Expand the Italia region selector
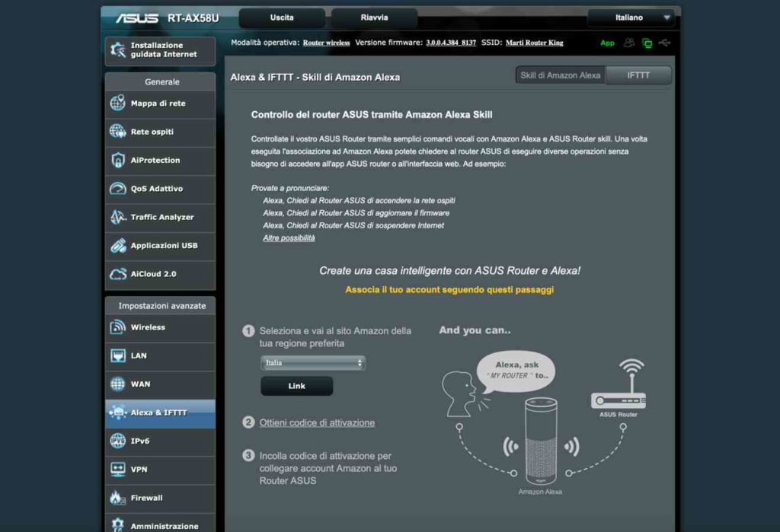Image resolution: width=780 pixels, height=532 pixels. point(313,363)
